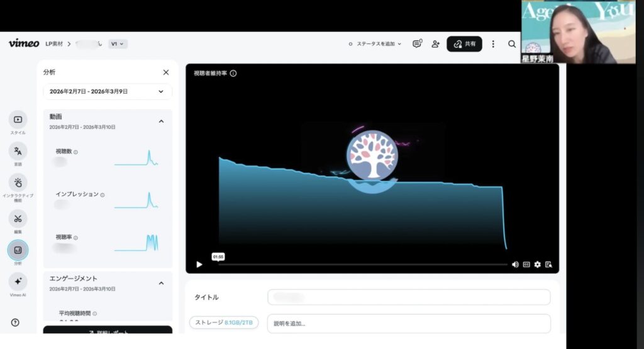Viewport: 644px width, 349px height.
Task: Click the 共有 share button
Action: pos(464,44)
